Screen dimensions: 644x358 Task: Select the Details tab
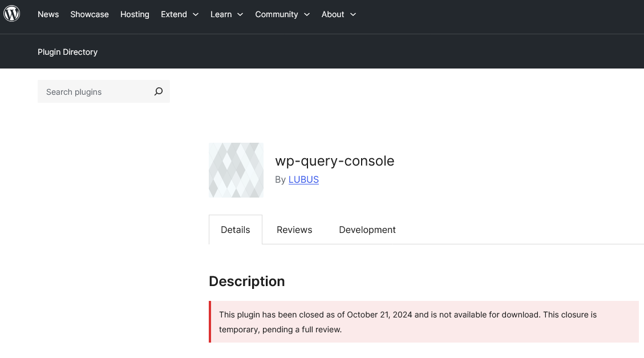pos(236,230)
